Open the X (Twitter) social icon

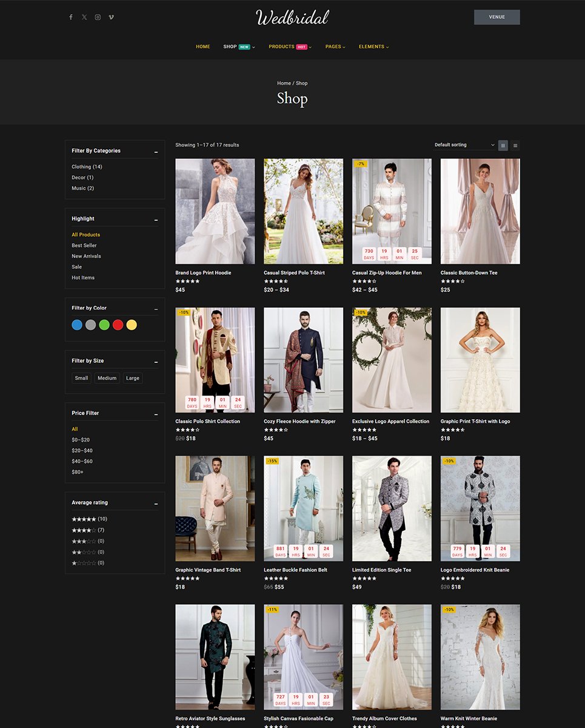84,17
